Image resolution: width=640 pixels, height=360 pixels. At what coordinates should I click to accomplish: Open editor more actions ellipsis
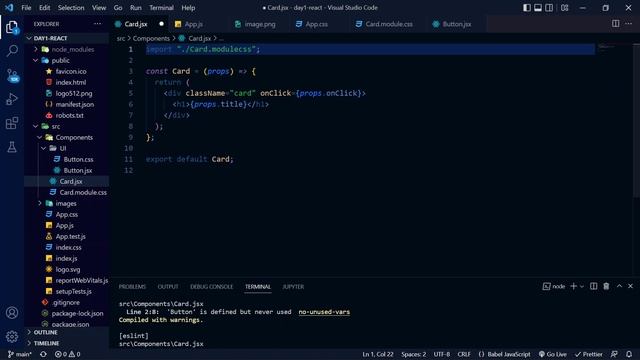click(x=629, y=24)
